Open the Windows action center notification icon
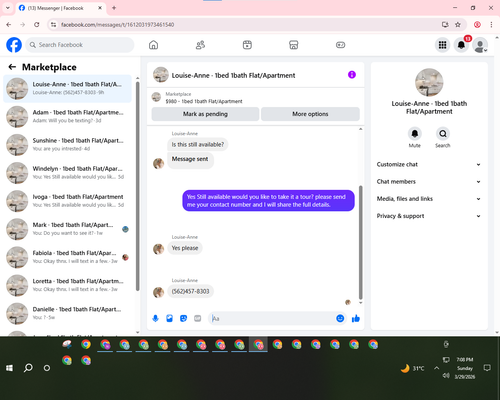Screen dimensions: 500x400 point(487,368)
